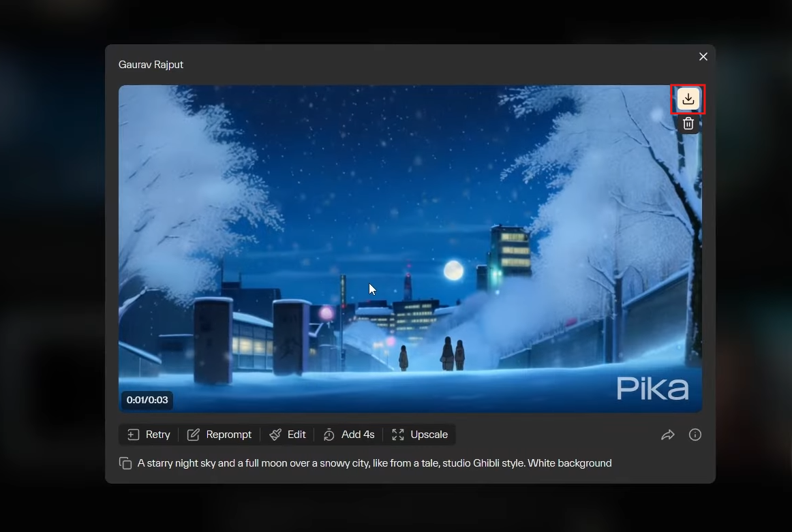Select the starry night prompt text

374,463
